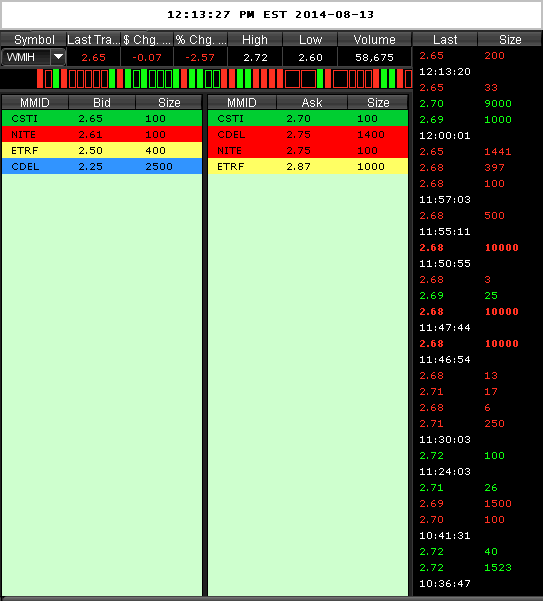The height and width of the screenshot is (601, 543).
Task: Click the WMIH symbol input field
Action: (26, 57)
